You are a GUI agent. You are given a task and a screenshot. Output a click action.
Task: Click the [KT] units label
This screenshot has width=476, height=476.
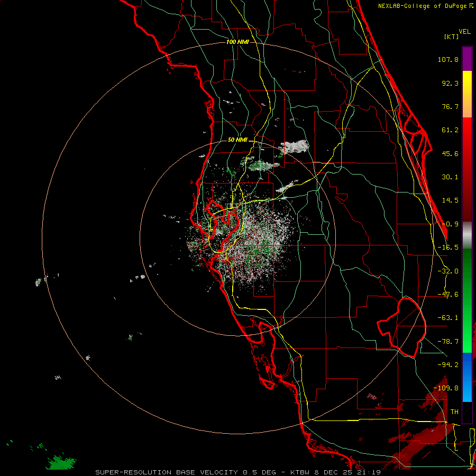tap(452, 36)
